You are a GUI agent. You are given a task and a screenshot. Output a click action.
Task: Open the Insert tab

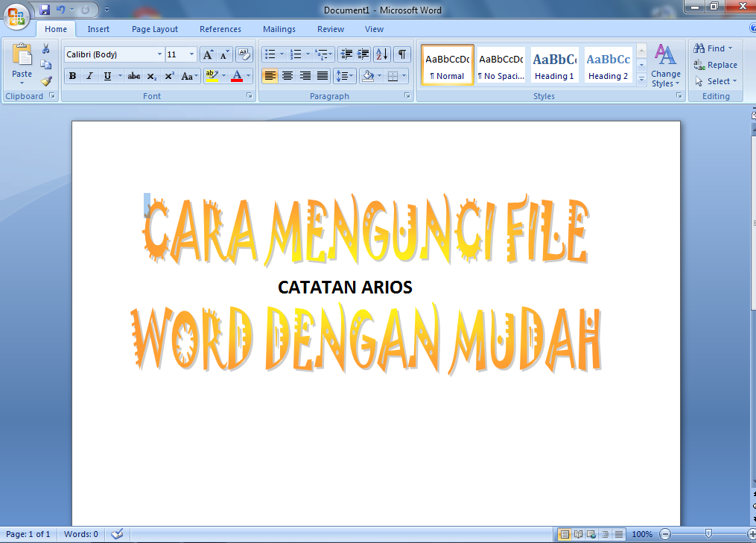click(98, 29)
